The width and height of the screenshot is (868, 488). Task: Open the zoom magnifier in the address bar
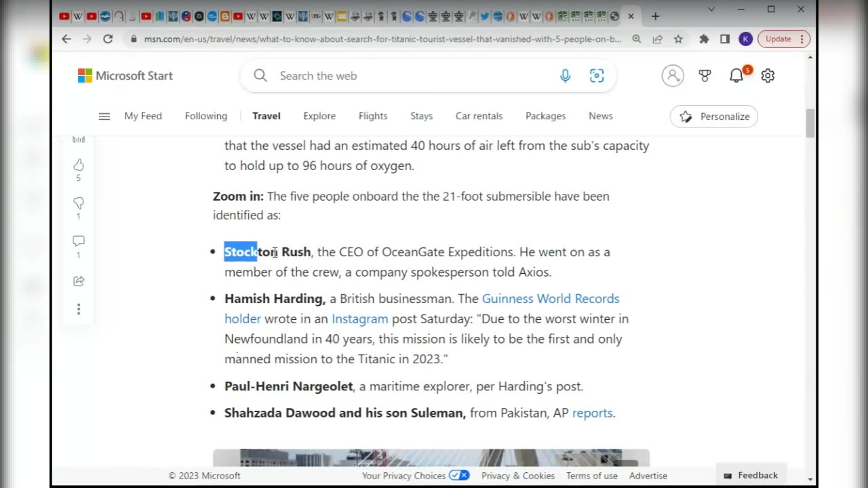click(637, 39)
